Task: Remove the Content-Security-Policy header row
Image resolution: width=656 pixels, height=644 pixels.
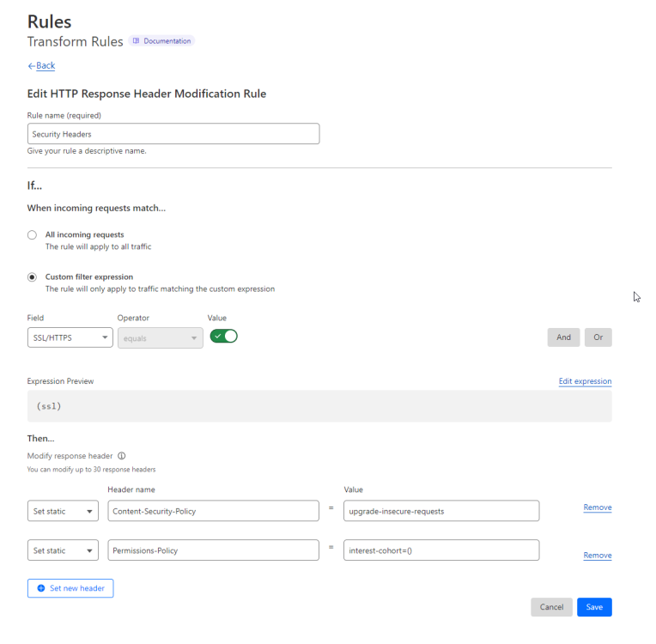Action: pyautogui.click(x=598, y=507)
